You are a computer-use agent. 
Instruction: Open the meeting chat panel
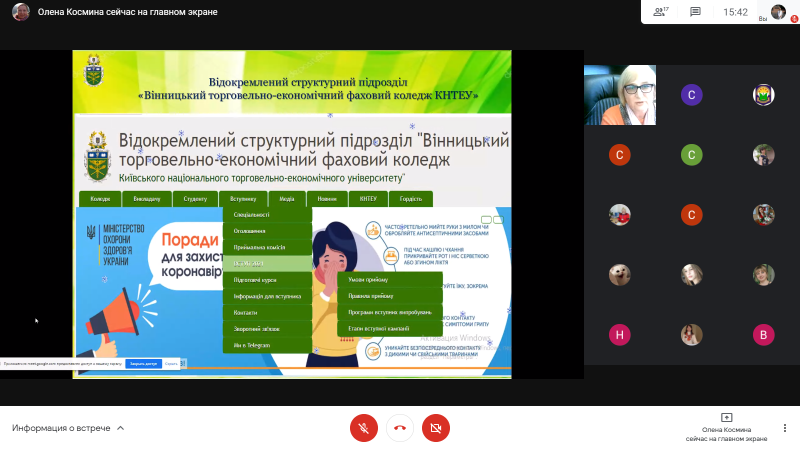[x=695, y=12]
